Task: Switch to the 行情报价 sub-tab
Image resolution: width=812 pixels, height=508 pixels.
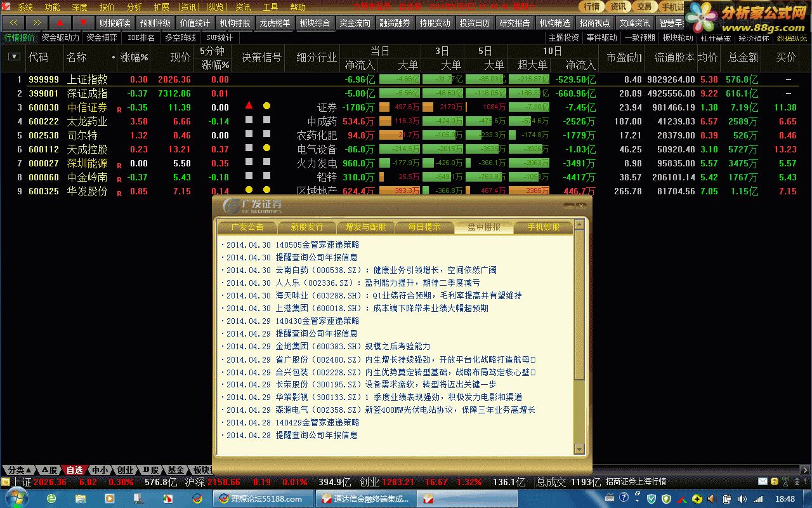Action: click(x=20, y=37)
